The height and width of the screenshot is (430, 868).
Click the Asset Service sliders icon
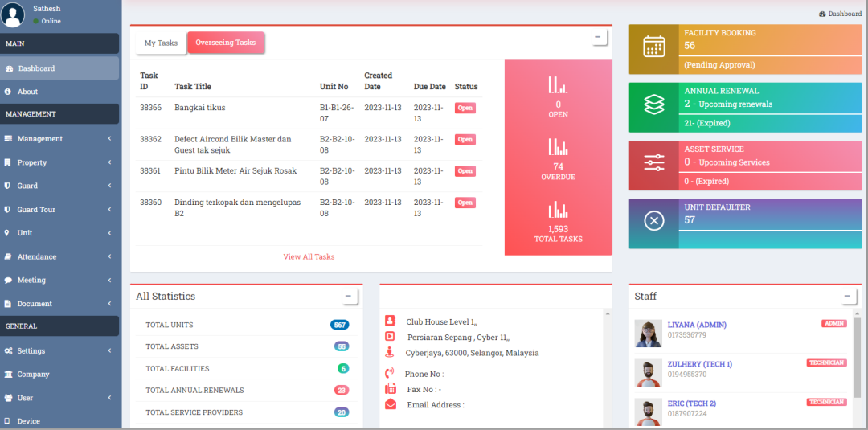[x=654, y=162]
